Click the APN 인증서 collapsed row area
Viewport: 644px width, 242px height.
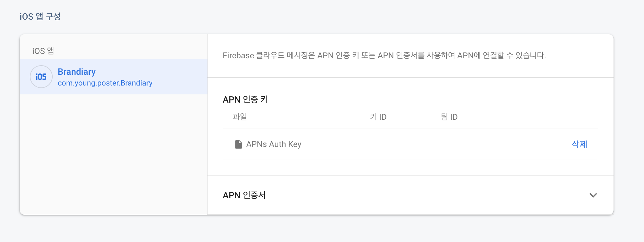tap(411, 195)
